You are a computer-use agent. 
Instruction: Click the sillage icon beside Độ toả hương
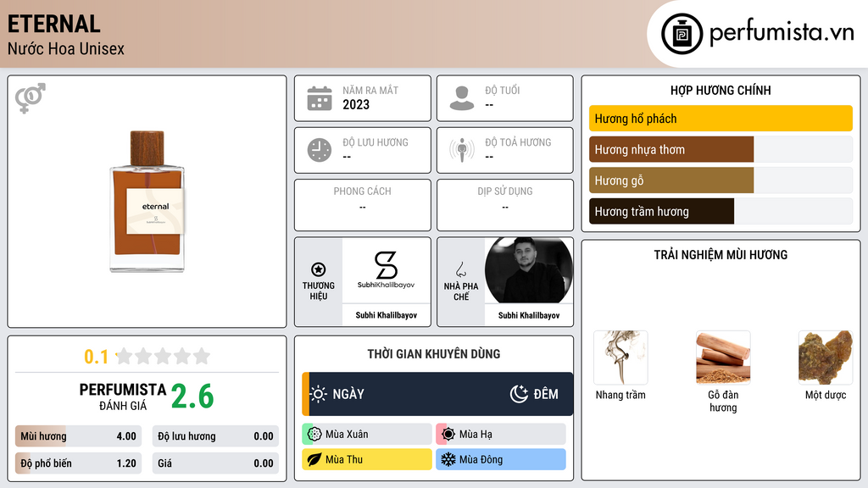tap(462, 150)
